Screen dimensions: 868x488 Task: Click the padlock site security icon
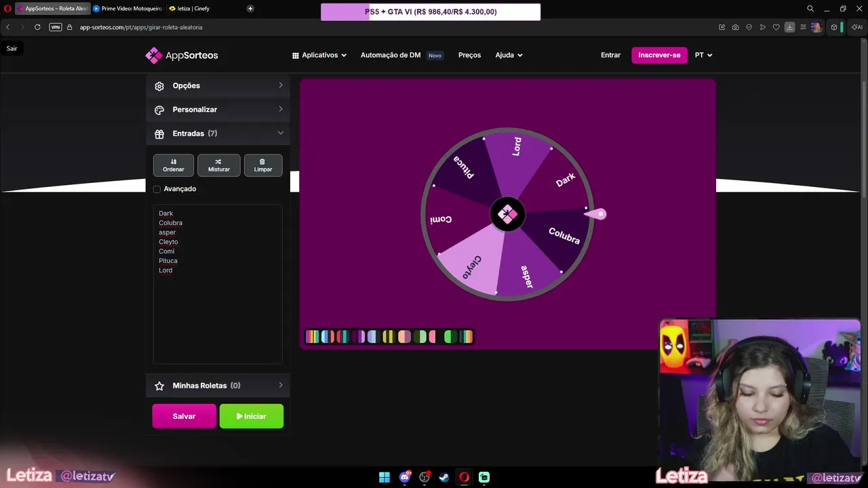pyautogui.click(x=70, y=27)
